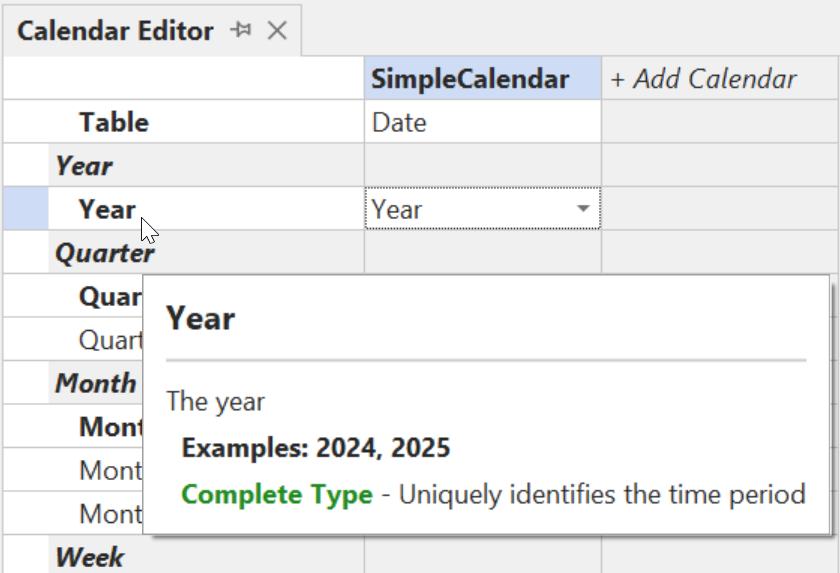
Task: Select the Quarter group header
Action: tap(105, 253)
